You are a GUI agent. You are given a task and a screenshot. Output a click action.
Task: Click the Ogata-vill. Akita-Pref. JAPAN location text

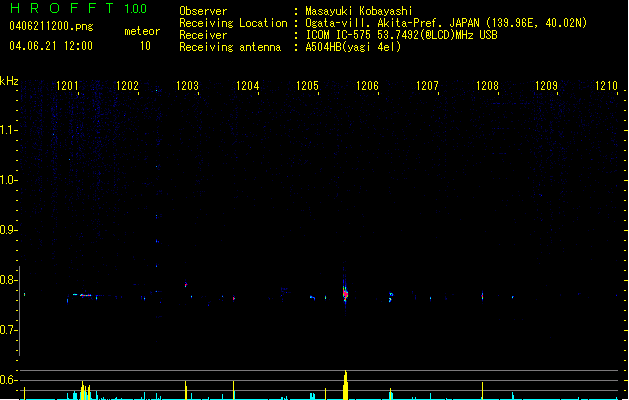[446, 23]
